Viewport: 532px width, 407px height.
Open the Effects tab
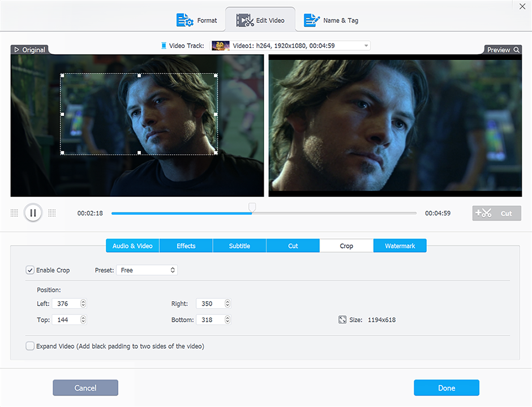[x=186, y=246]
